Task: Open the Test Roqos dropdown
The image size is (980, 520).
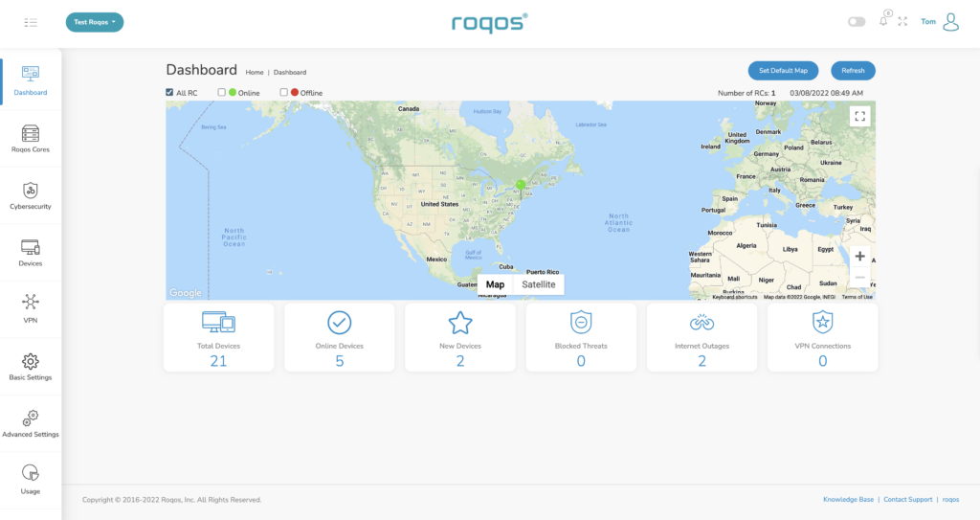Action: [x=95, y=22]
